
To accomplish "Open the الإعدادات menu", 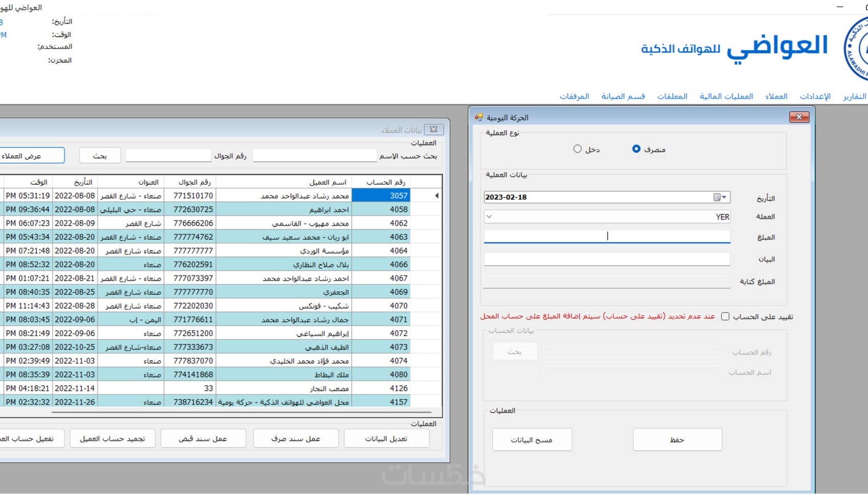I will click(815, 96).
